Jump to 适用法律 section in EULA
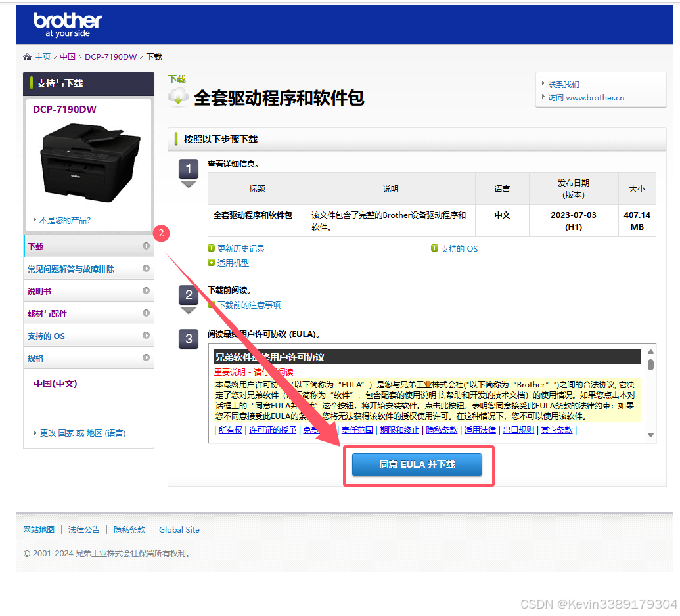The width and height of the screenshot is (680, 616). 480,430
